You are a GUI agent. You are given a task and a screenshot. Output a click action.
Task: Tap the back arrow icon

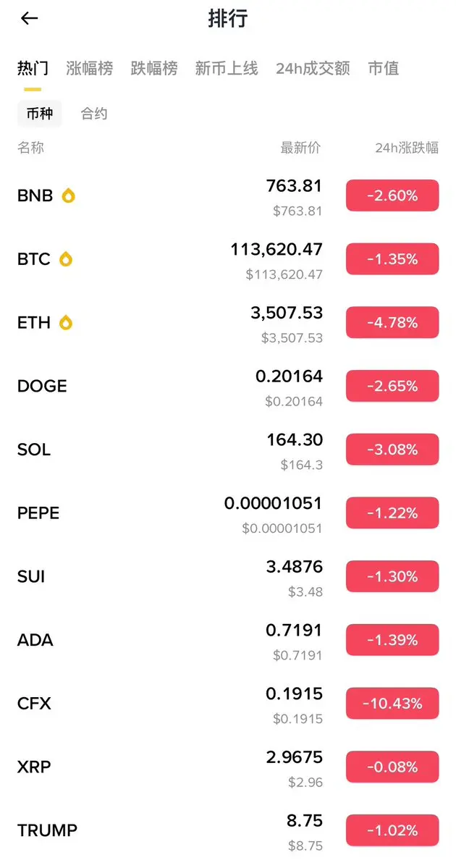click(29, 18)
